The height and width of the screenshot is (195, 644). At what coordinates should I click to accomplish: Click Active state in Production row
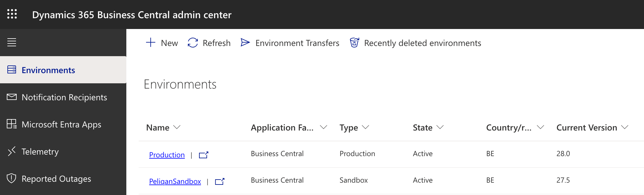(x=423, y=154)
